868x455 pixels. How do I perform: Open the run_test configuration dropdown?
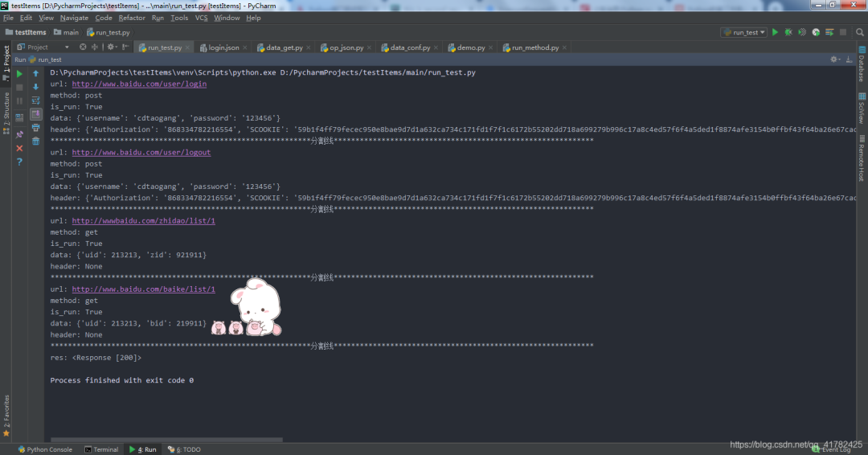pyautogui.click(x=743, y=32)
